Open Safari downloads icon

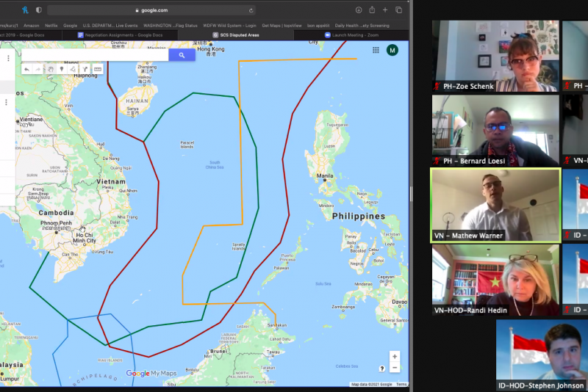click(359, 10)
